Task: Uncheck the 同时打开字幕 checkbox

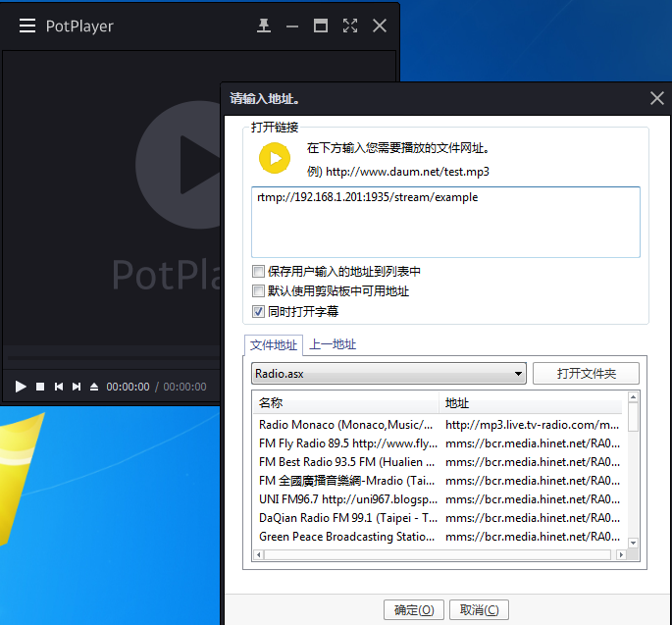Action: pyautogui.click(x=258, y=311)
